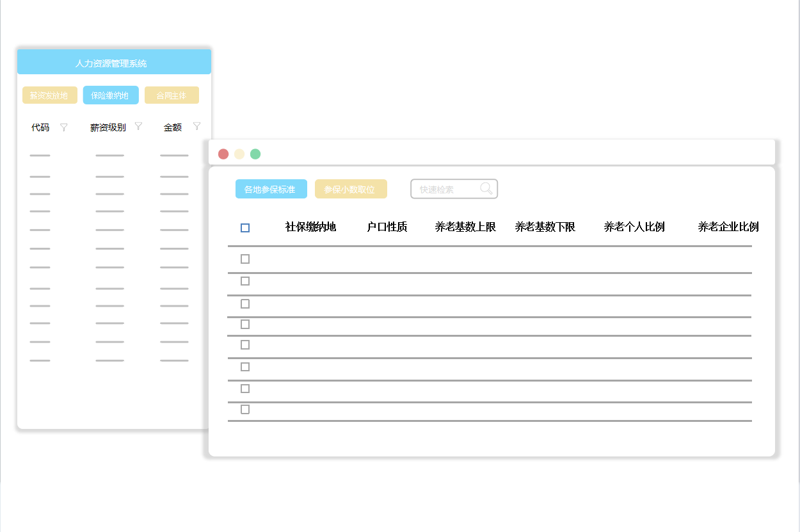Image resolution: width=800 pixels, height=532 pixels.
Task: Click the 养老基数下限 column header
Action: 545,227
